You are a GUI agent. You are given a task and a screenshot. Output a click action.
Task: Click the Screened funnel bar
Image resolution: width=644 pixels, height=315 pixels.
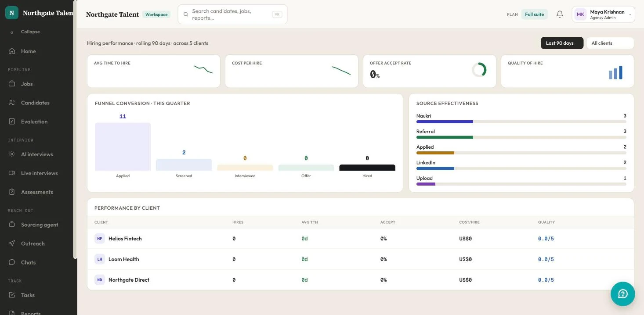click(184, 165)
